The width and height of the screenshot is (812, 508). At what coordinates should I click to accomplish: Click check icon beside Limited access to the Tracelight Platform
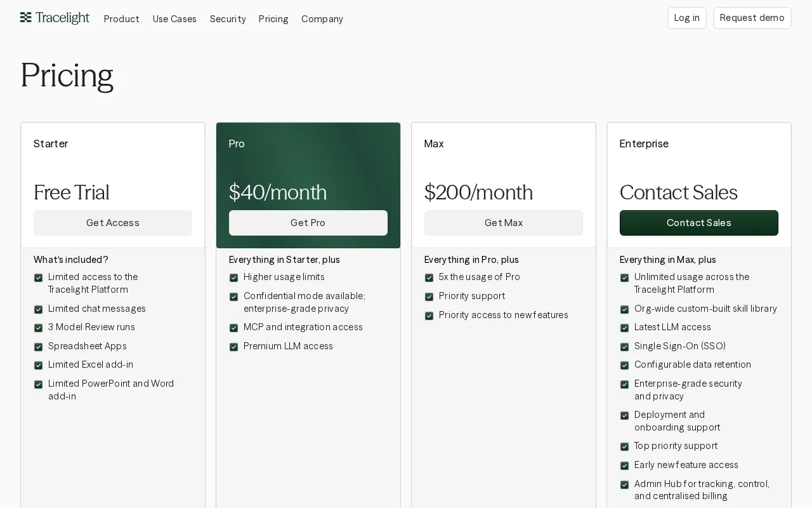pyautogui.click(x=38, y=277)
